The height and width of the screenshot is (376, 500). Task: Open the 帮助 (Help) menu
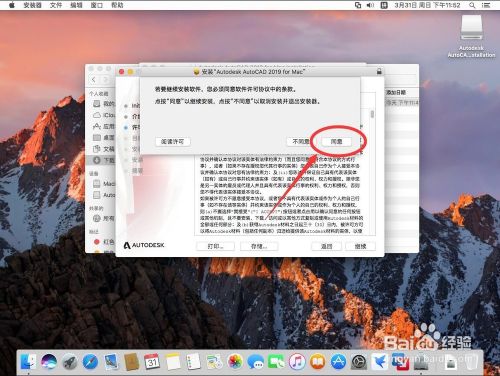click(x=117, y=5)
